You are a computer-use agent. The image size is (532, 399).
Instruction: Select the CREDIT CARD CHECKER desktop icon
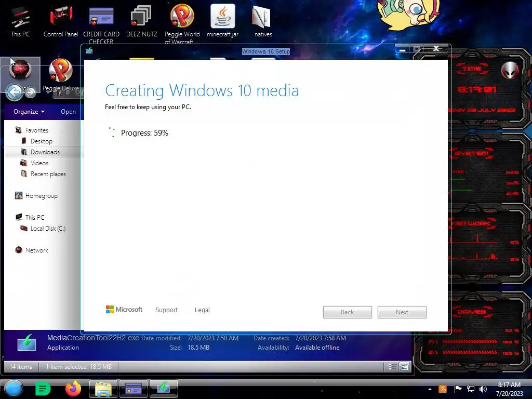(101, 24)
